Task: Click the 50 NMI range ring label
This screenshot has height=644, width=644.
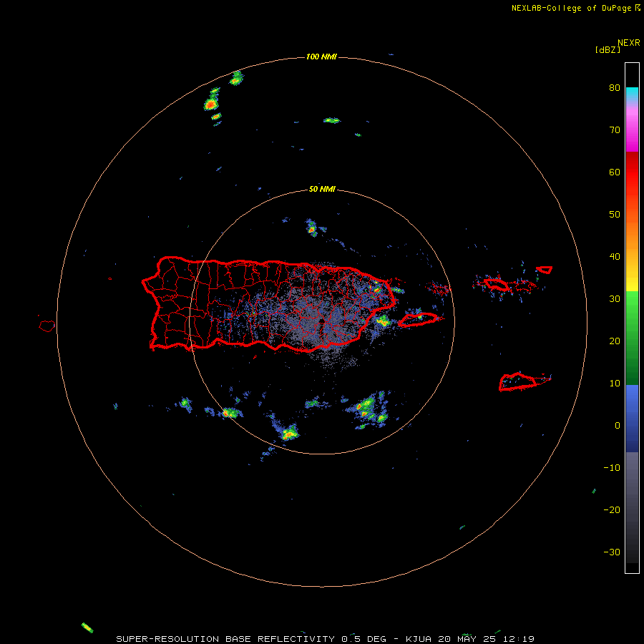Action: pos(322,190)
